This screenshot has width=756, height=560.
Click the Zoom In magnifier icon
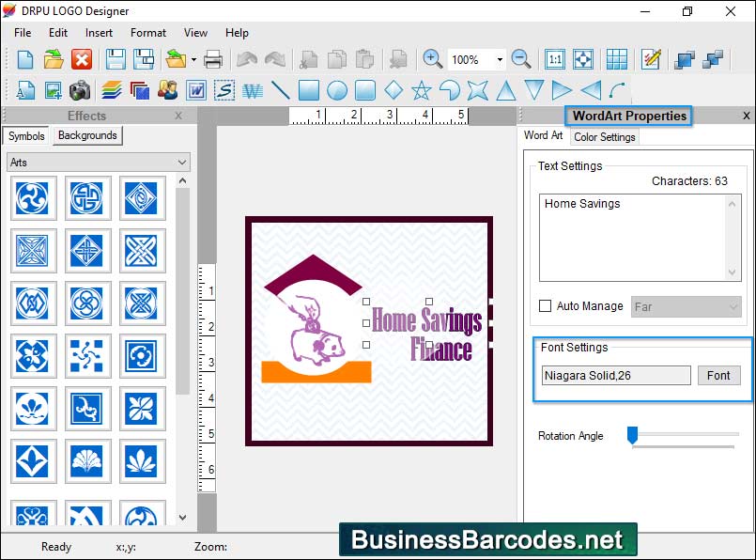point(432,58)
